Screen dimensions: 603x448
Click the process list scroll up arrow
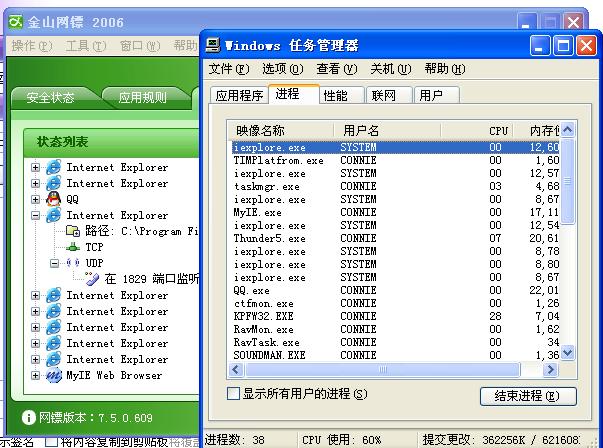click(x=568, y=130)
